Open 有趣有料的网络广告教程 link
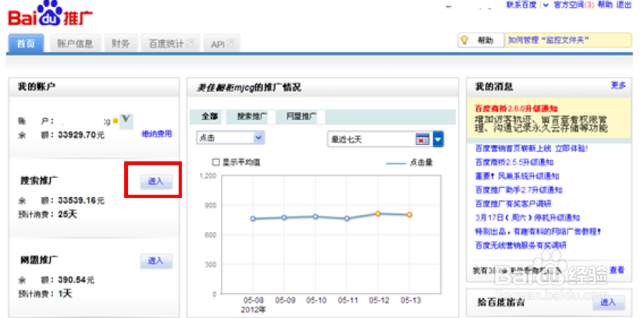 pos(539,231)
